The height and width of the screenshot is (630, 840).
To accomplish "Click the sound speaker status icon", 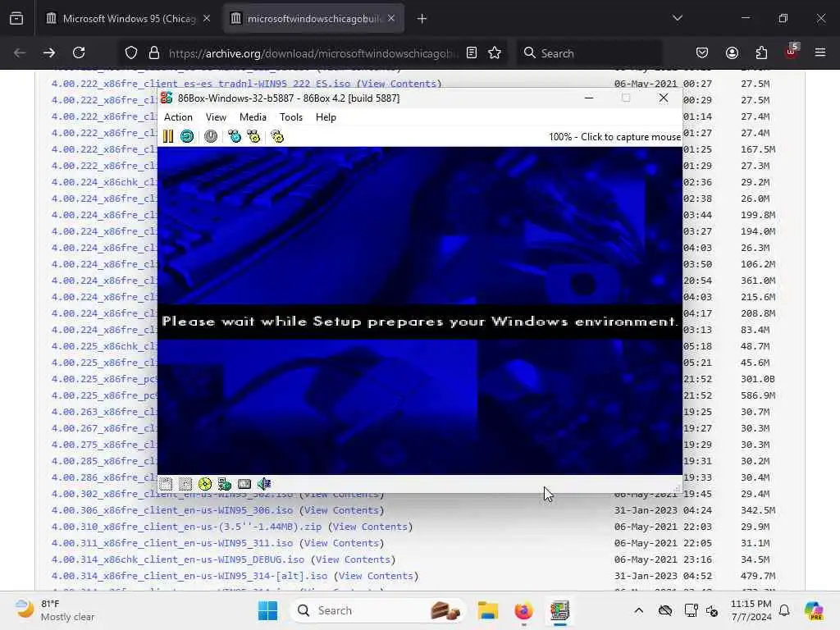I will pyautogui.click(x=264, y=484).
